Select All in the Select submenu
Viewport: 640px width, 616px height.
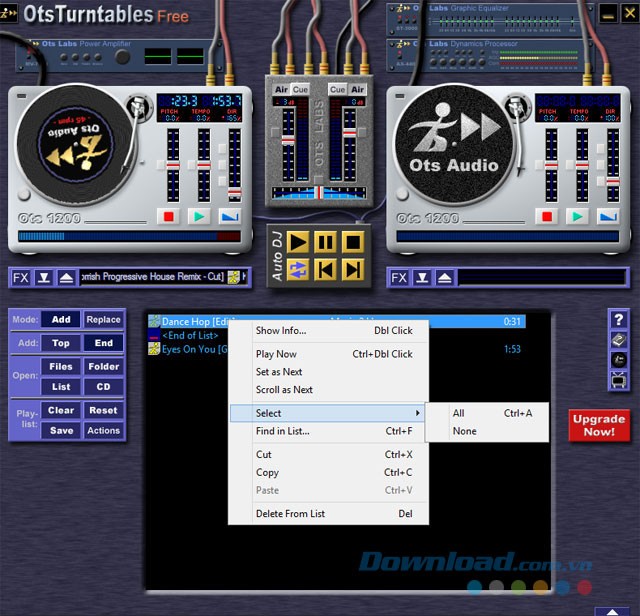click(x=459, y=413)
